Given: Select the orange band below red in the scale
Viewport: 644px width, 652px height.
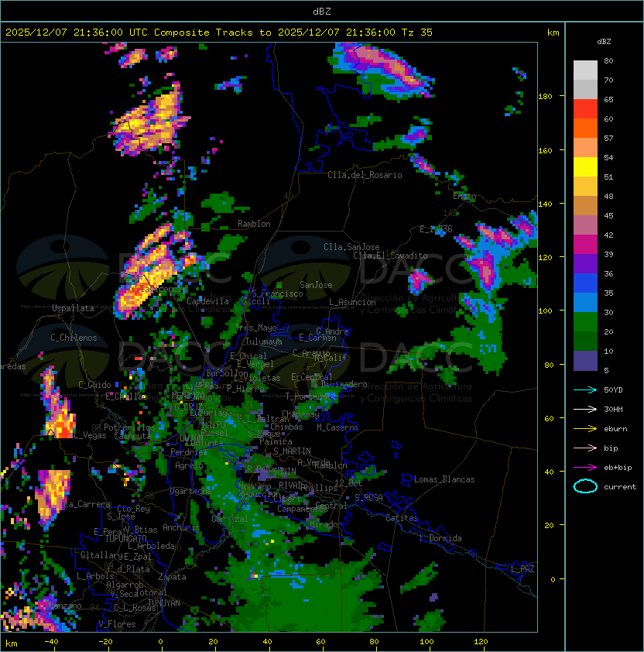Looking at the screenshot, I should [x=585, y=129].
